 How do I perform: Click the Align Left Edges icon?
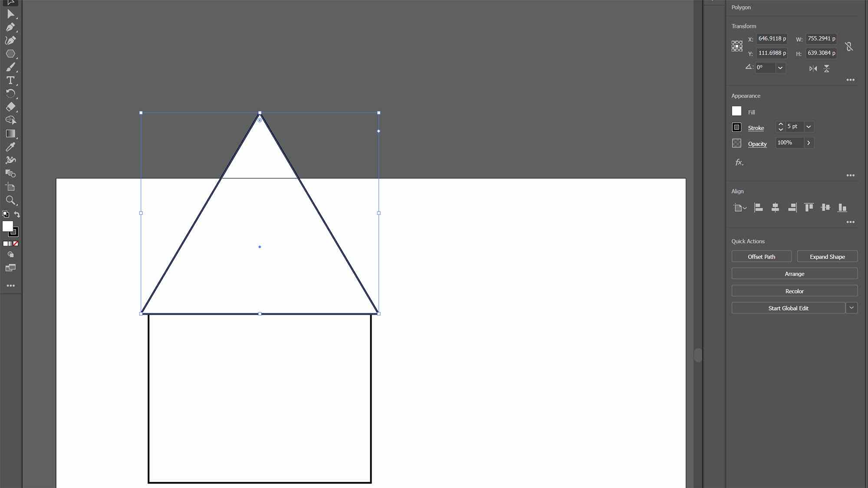tap(758, 207)
